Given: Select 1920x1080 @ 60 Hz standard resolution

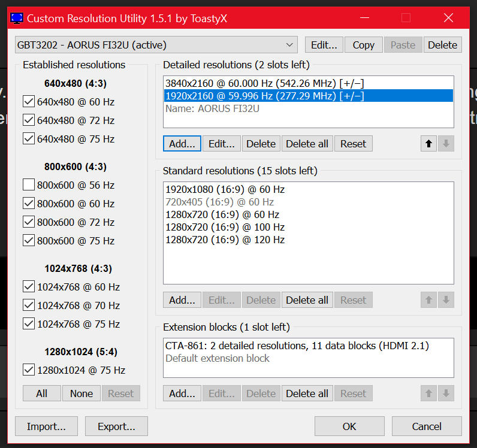Looking at the screenshot, I should click(x=225, y=189).
